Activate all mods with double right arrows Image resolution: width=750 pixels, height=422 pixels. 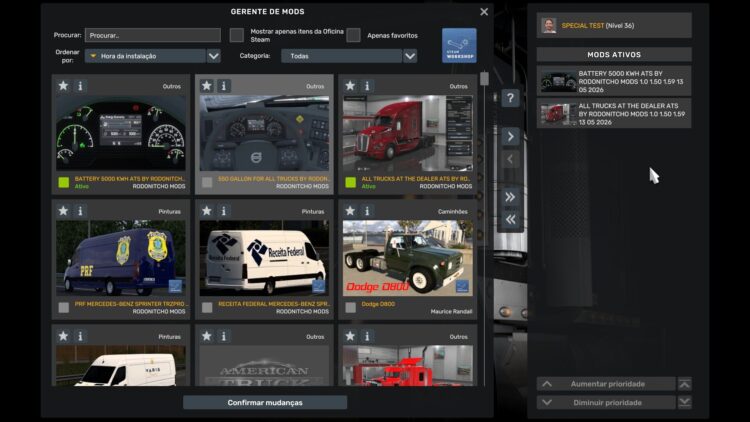(510, 197)
